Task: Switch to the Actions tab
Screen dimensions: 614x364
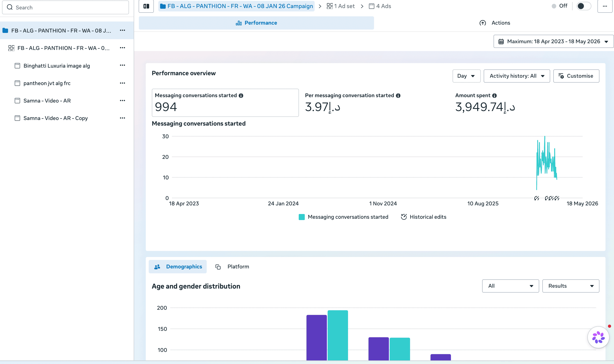Action: (x=494, y=23)
